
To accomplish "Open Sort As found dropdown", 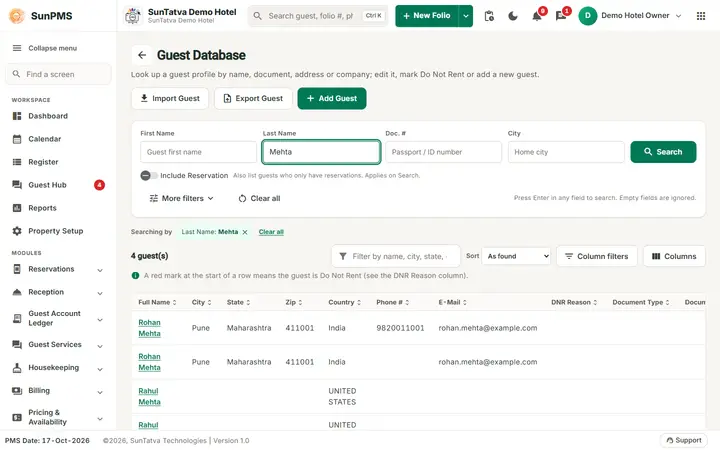I will tap(516, 256).
